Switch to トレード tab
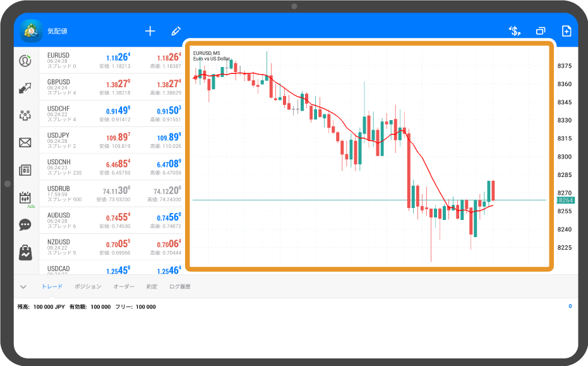The width and height of the screenshot is (588, 366). pyautogui.click(x=52, y=286)
